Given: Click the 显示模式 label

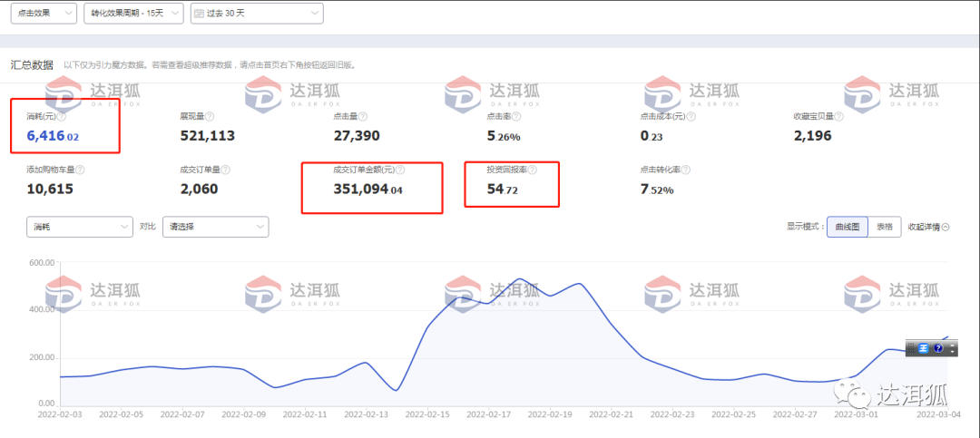Looking at the screenshot, I should coord(805,227).
